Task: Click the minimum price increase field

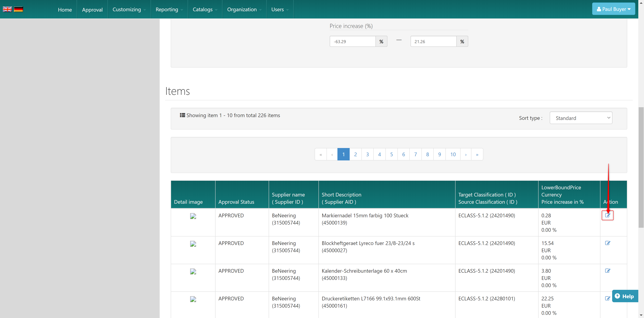Action: tap(353, 41)
